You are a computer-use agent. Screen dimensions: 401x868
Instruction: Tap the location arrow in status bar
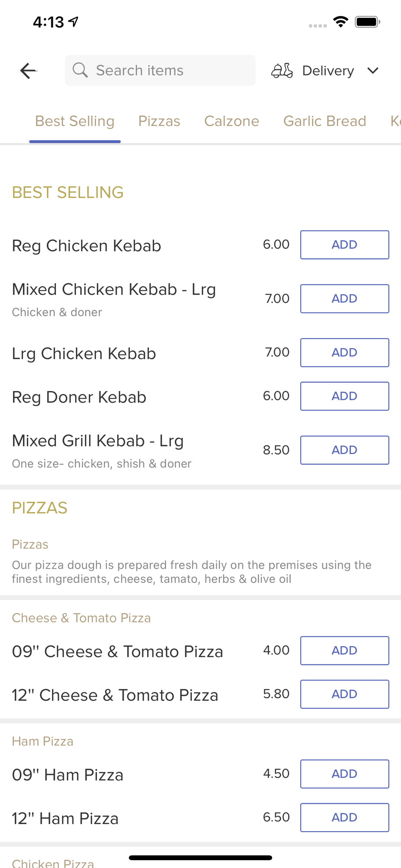(74, 21)
